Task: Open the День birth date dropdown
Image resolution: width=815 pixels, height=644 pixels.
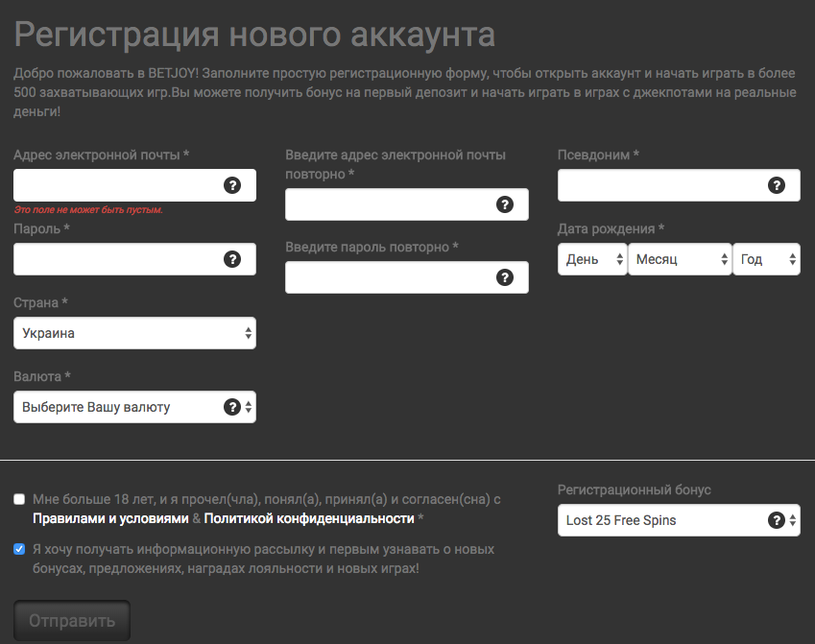Action: (592, 259)
